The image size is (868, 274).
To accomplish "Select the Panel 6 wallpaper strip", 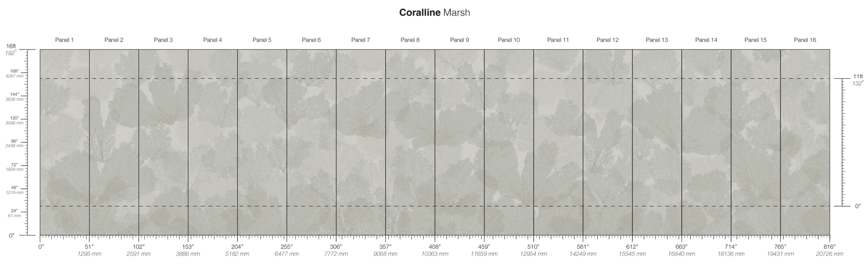I will [312, 142].
